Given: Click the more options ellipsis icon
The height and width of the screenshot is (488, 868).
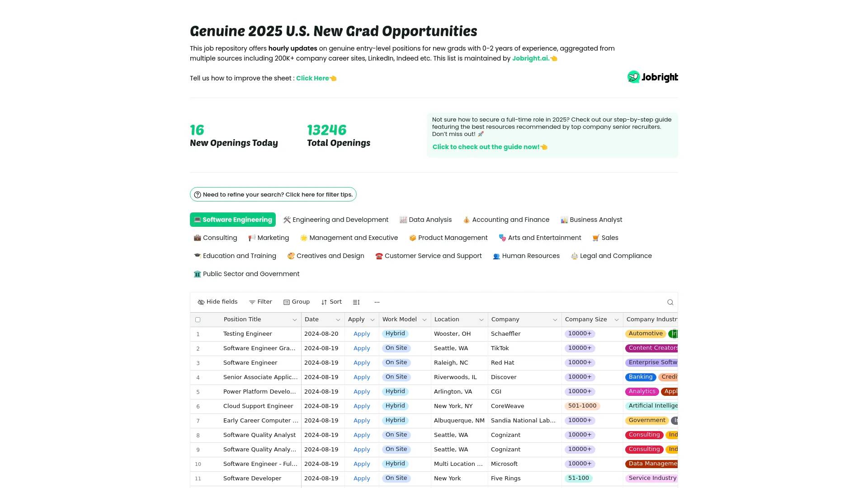Looking at the screenshot, I should tap(376, 301).
